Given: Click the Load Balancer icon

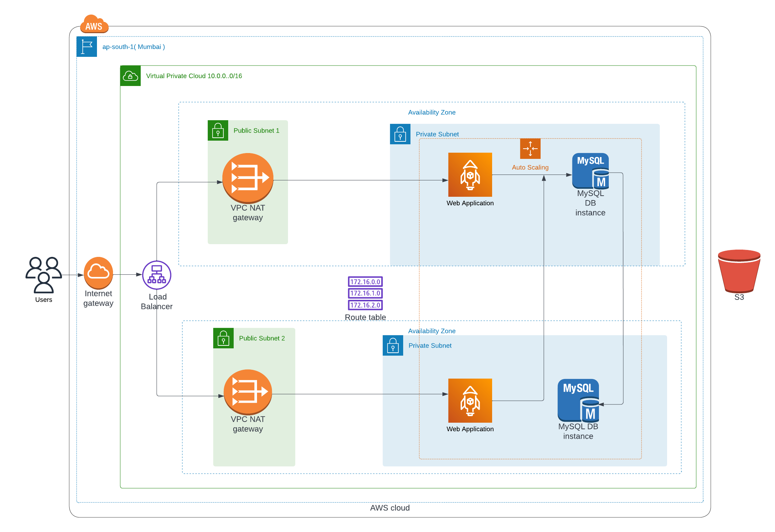Looking at the screenshot, I should coord(156,276).
